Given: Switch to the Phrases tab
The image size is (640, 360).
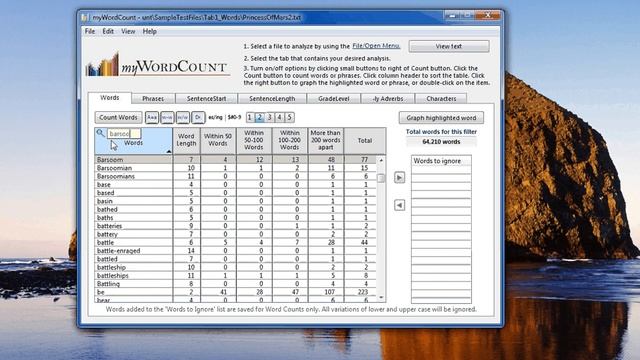Looking at the screenshot, I should (153, 99).
